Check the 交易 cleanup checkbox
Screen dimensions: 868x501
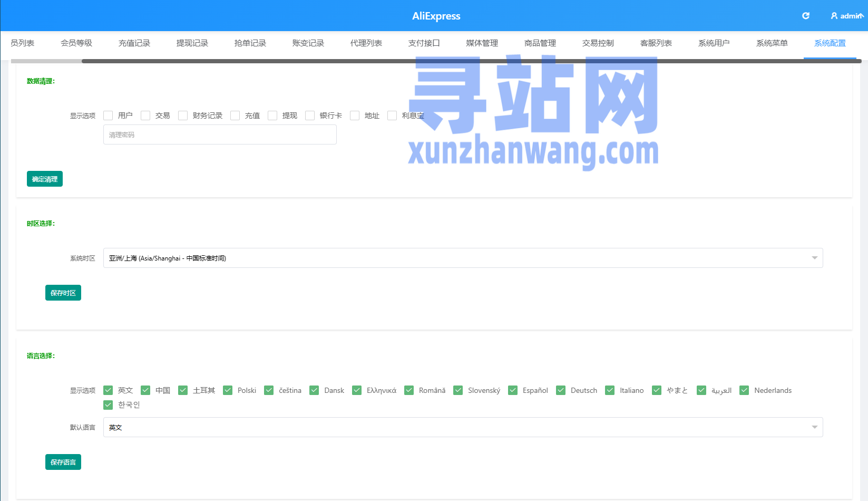145,115
